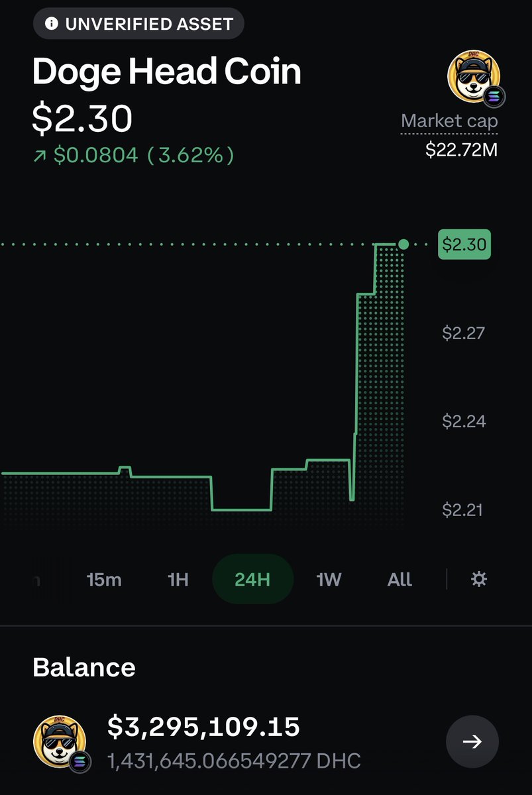Tap the partially hidden timeframe at left edge
This screenshot has height=795, width=532.
(x=36, y=580)
